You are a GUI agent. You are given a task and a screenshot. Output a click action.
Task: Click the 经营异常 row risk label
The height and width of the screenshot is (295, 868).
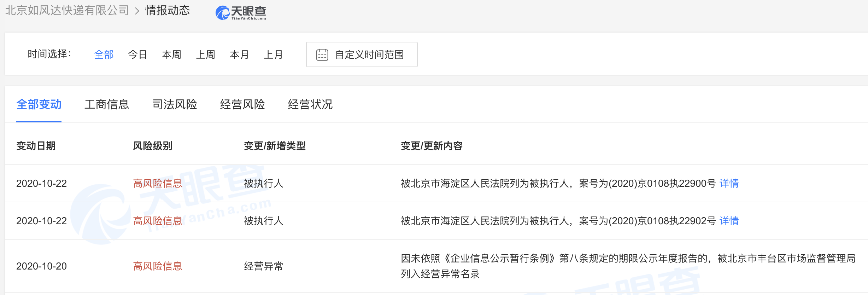click(157, 266)
